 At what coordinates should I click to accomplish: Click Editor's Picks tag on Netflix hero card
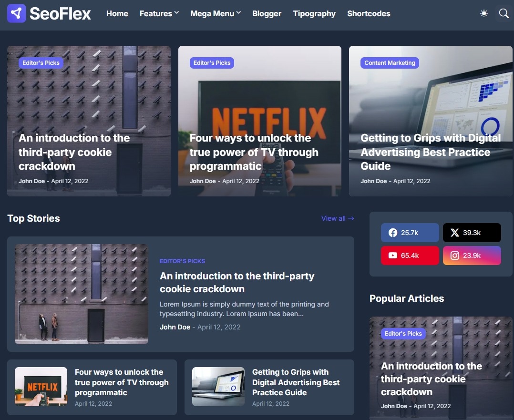pos(212,62)
